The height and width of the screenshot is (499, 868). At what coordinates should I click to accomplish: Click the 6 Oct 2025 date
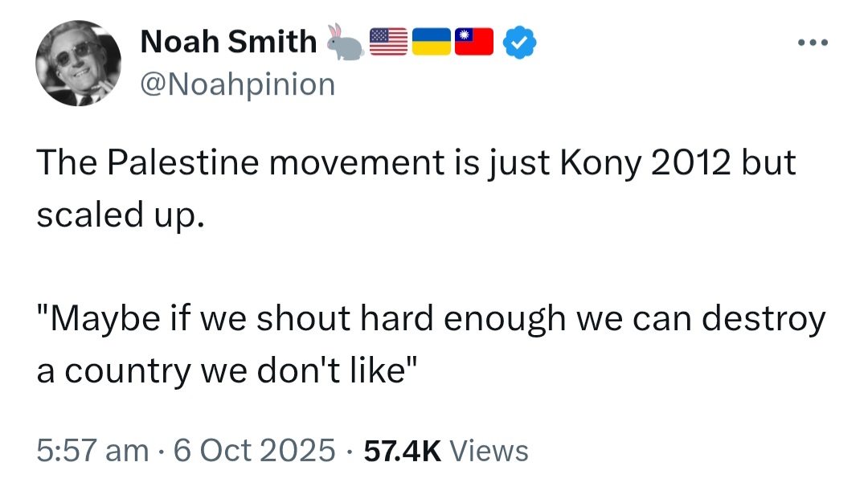[x=254, y=450]
